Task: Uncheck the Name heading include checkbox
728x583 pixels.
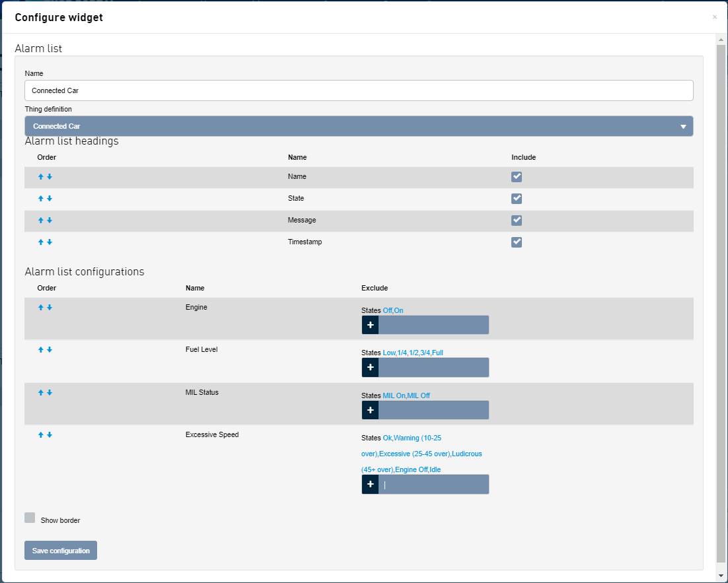Action: (517, 177)
